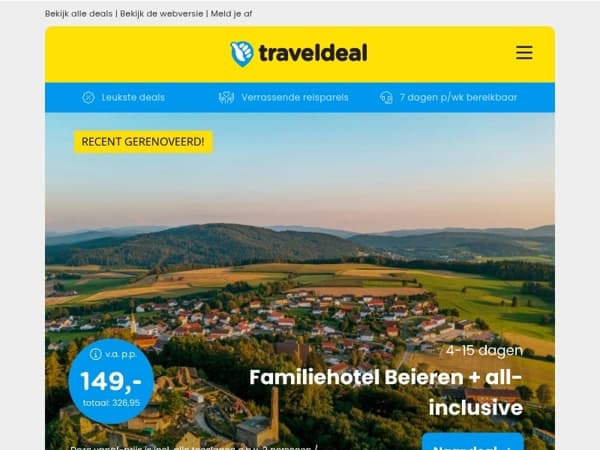Click the '4-15 dagen' duration label
600x450 pixels.
pos(484,351)
